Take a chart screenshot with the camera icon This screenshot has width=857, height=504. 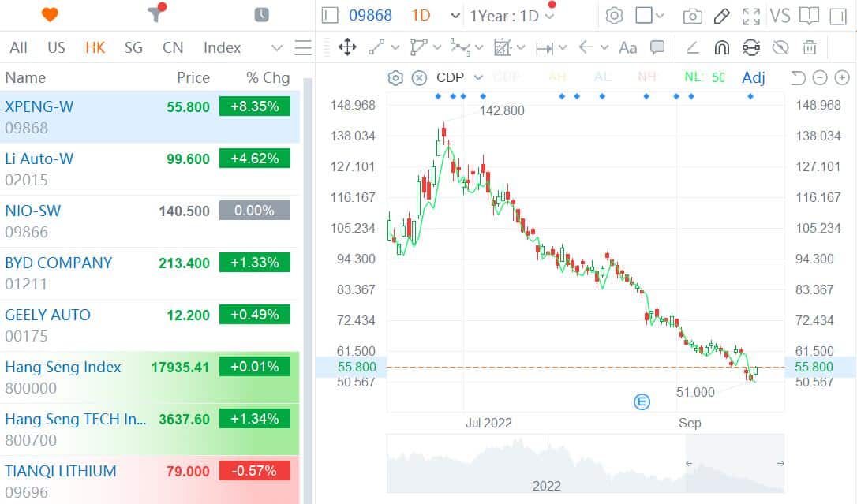[694, 15]
